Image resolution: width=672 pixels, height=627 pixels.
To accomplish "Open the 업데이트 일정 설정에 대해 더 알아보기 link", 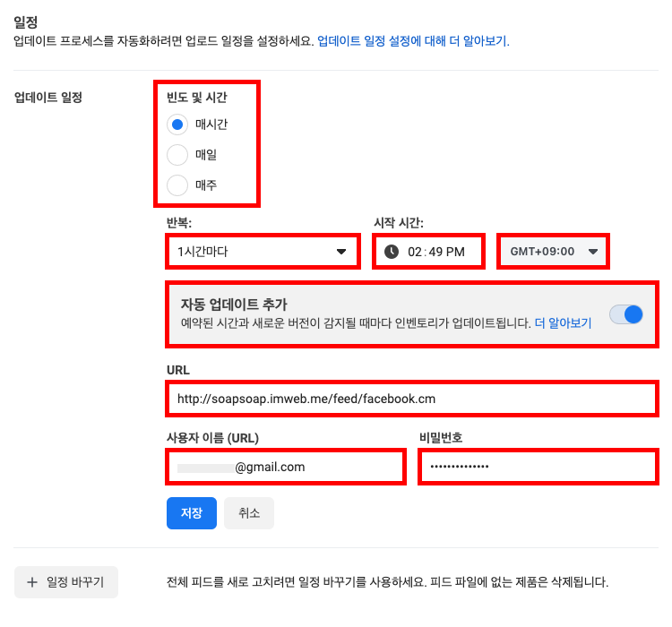I will 412,41.
